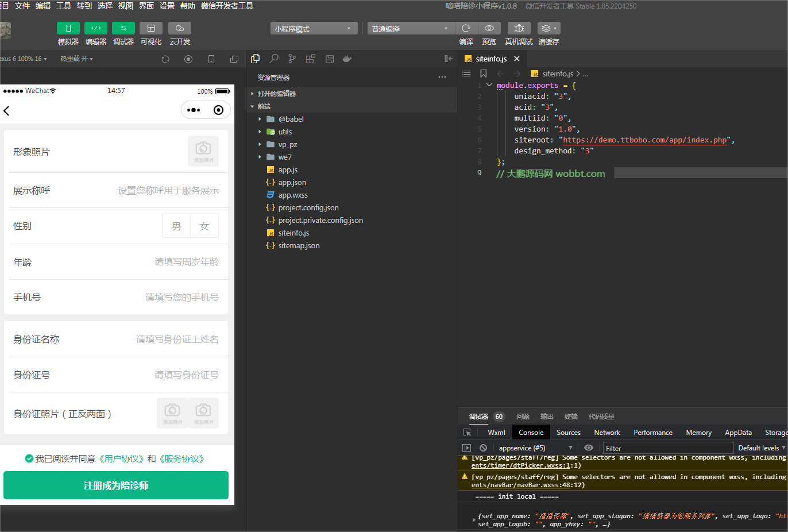788x532 pixels.
Task: Toggle the green Debugger toolbar button
Action: [123, 28]
